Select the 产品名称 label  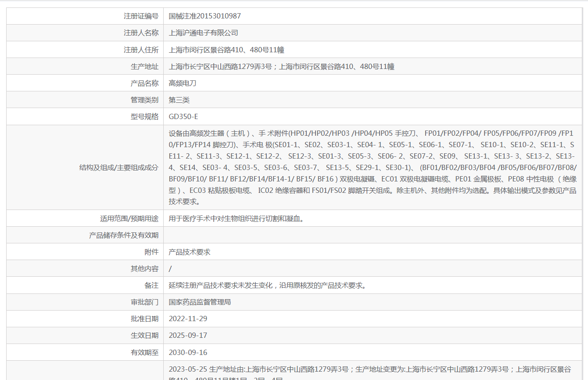pos(144,83)
